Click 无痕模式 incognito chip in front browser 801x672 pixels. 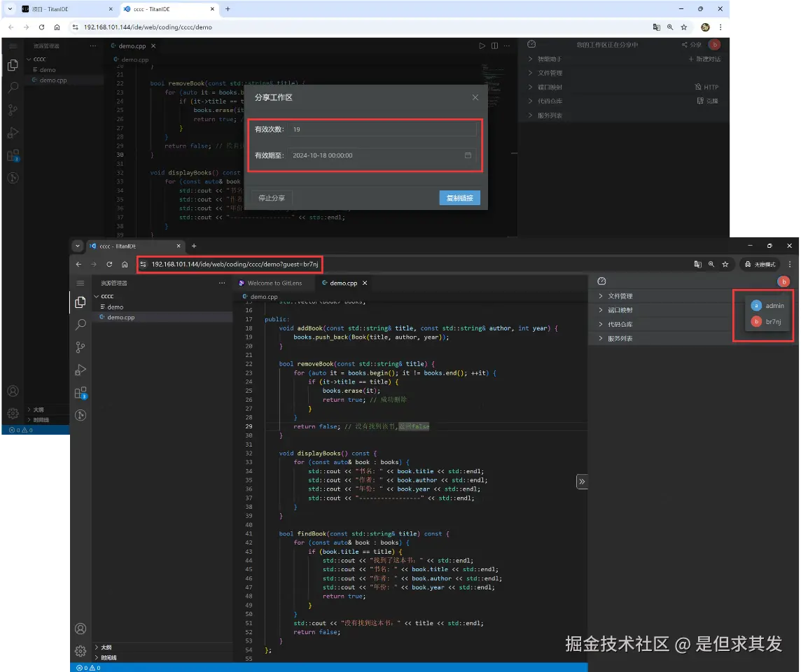pos(760,264)
